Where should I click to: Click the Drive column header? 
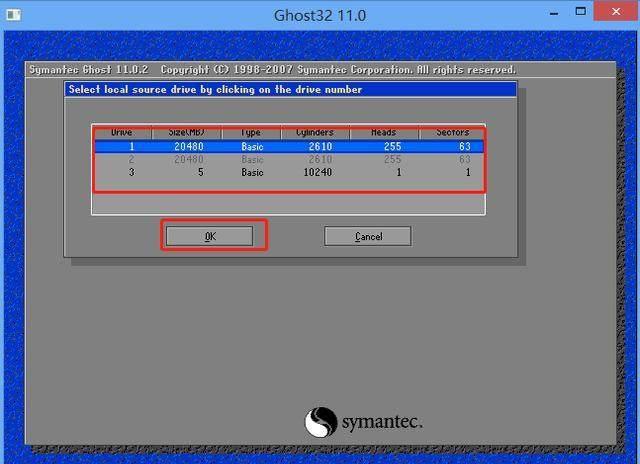[122, 132]
